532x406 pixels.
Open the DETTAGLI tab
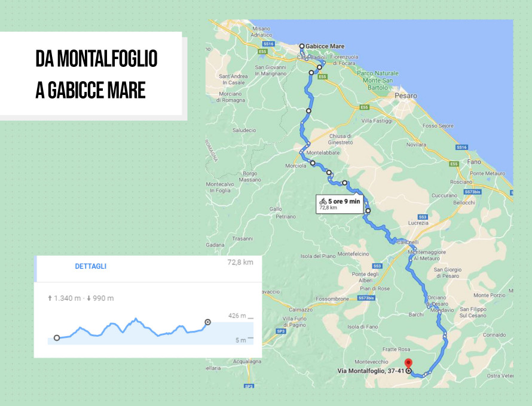pos(91,266)
